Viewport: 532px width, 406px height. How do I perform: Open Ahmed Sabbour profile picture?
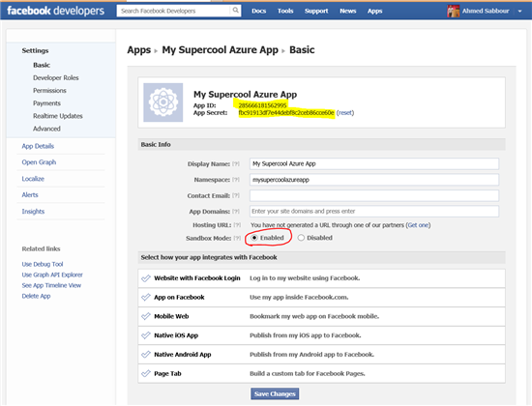click(x=454, y=11)
